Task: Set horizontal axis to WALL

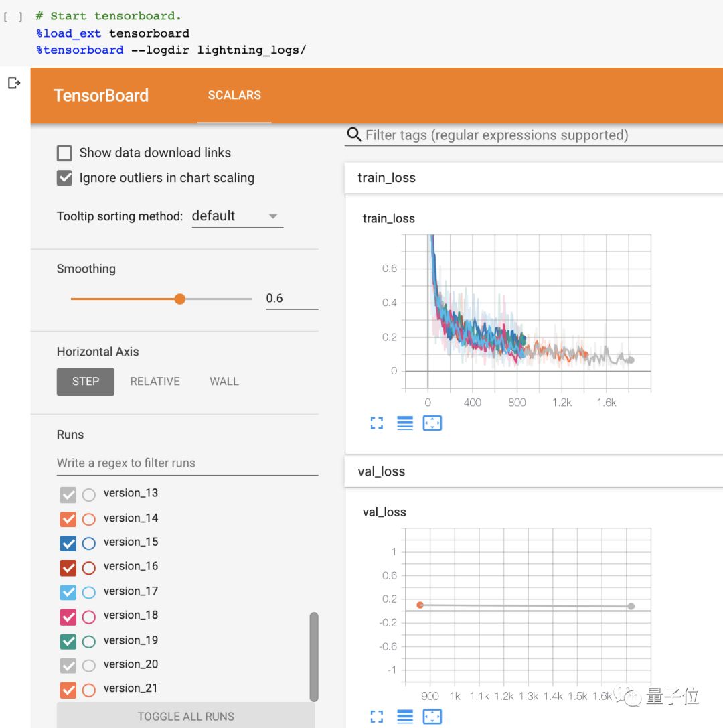Action: [224, 382]
